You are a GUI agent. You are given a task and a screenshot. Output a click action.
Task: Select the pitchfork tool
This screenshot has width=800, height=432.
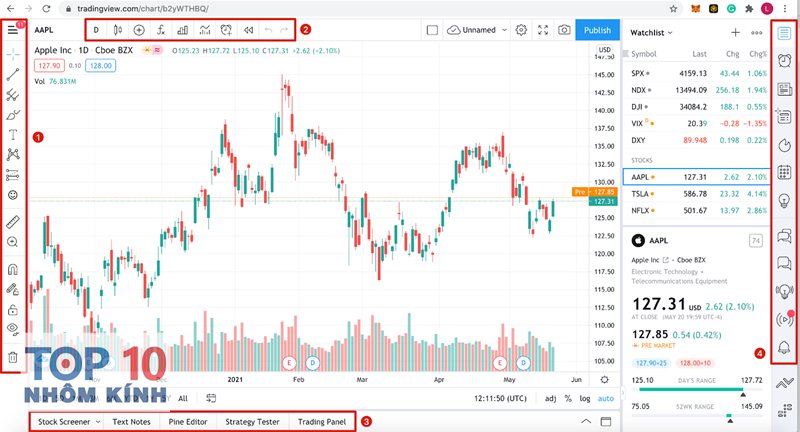(13, 95)
